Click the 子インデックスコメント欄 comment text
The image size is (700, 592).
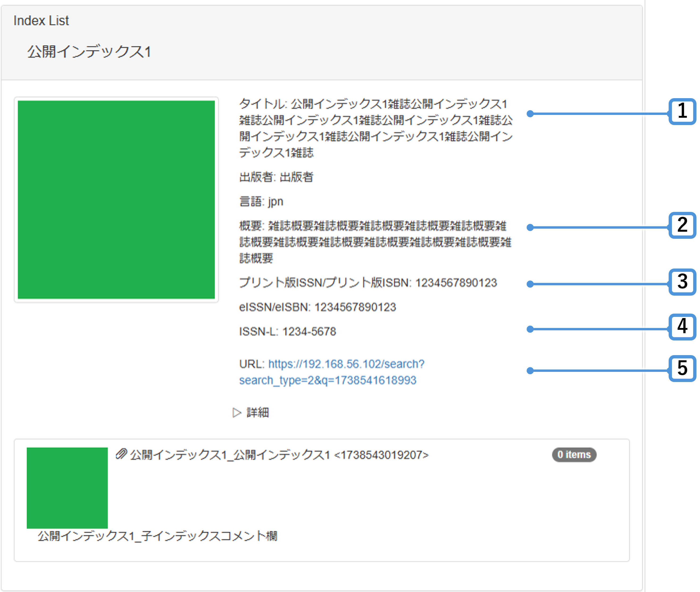point(157,536)
